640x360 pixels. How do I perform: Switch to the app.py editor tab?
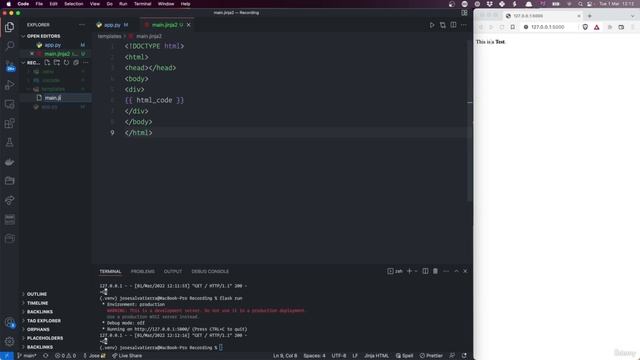pyautogui.click(x=113, y=25)
